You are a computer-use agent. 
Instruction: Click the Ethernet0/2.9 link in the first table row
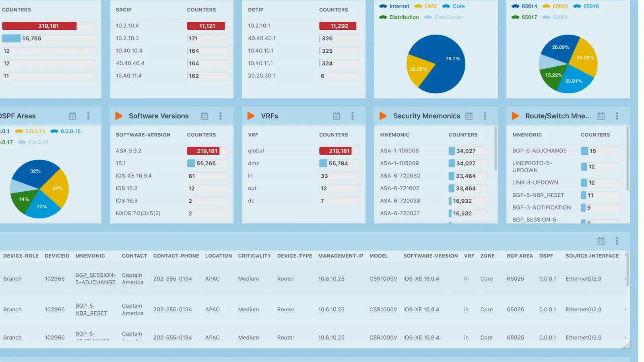coord(583,278)
